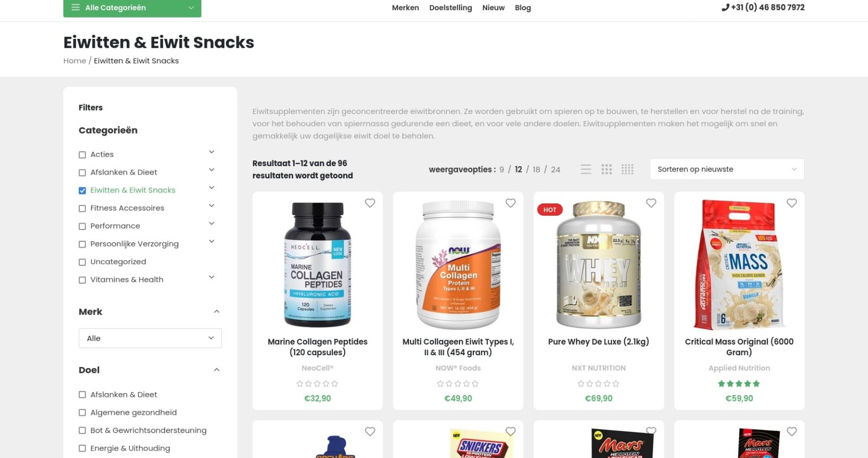Open the Critical Mass Original product image
Screen dimensions: 868x458
[739, 265]
